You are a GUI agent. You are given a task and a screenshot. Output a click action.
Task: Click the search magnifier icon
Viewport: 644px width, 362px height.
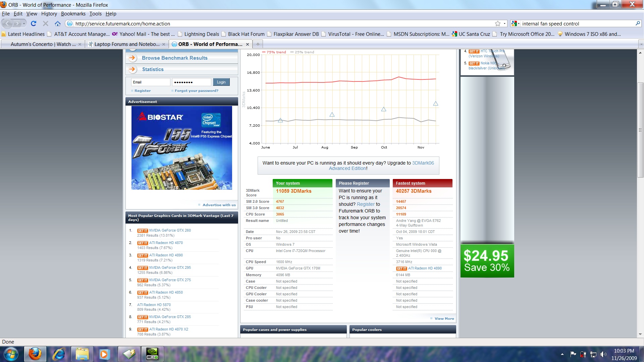point(638,23)
